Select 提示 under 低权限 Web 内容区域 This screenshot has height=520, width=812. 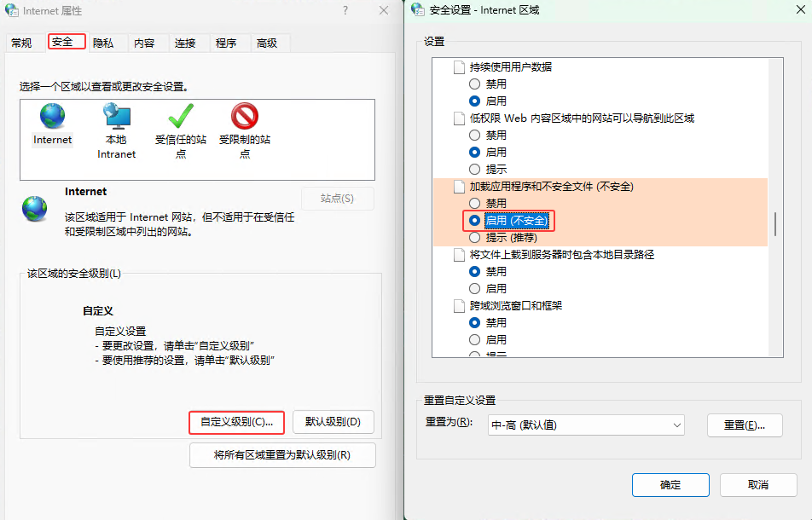tap(474, 169)
